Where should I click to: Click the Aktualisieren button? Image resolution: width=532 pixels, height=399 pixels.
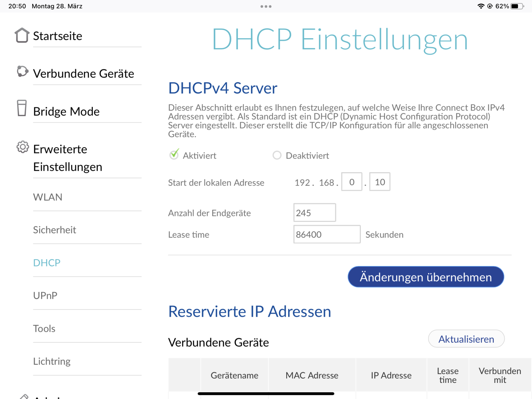click(x=466, y=339)
